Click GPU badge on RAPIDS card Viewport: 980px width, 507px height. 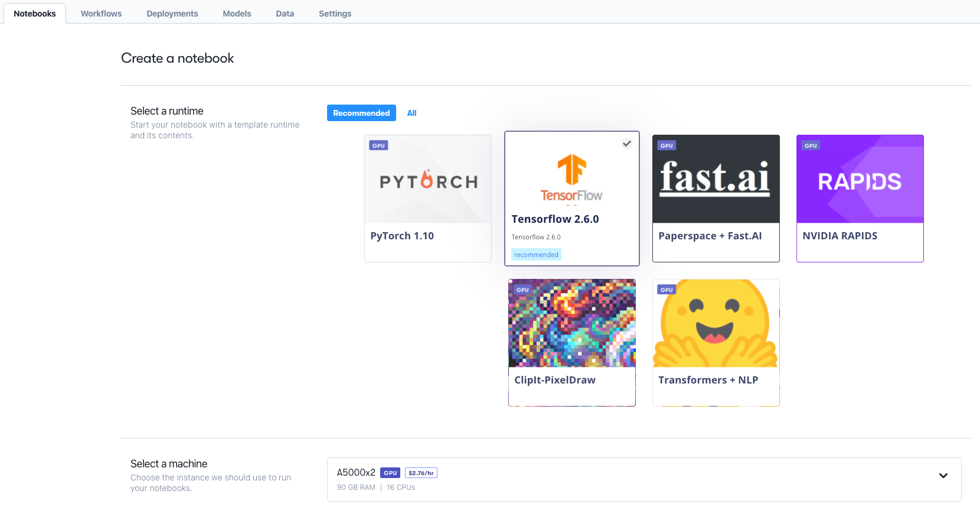(811, 145)
